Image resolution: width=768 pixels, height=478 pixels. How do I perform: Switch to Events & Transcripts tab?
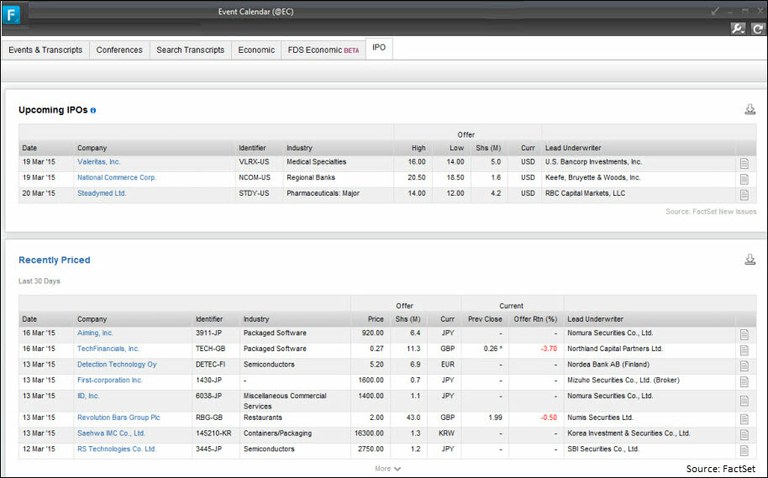[46, 50]
